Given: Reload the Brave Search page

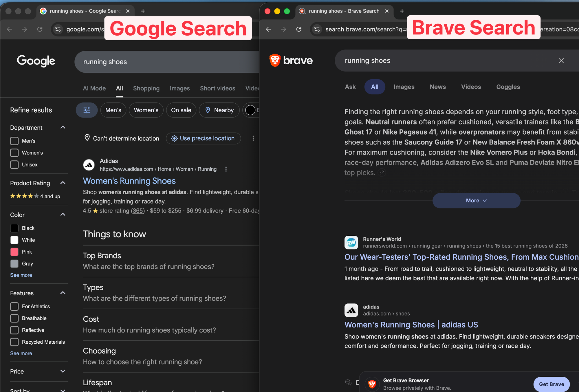Looking at the screenshot, I should click(299, 29).
